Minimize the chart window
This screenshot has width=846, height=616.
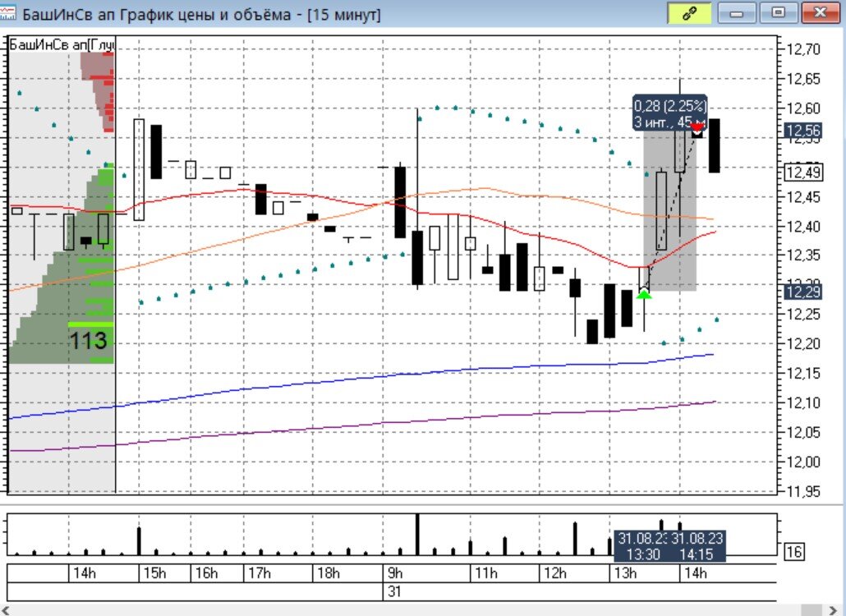click(737, 13)
